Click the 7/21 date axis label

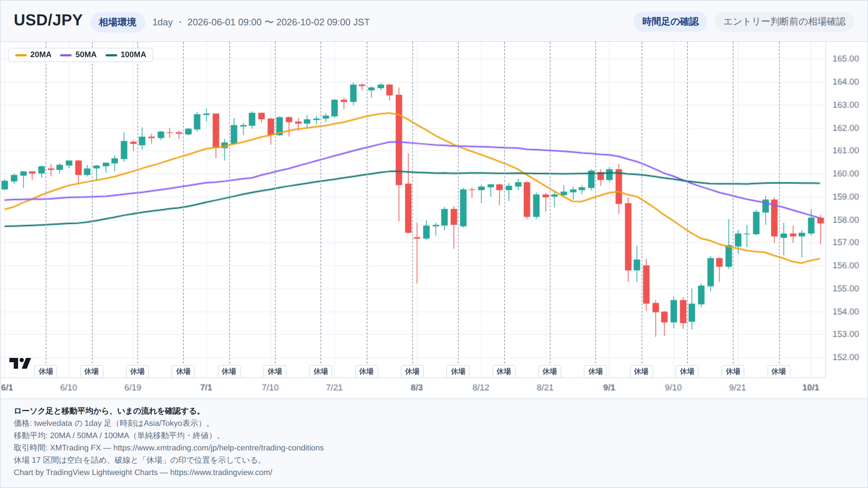click(334, 388)
